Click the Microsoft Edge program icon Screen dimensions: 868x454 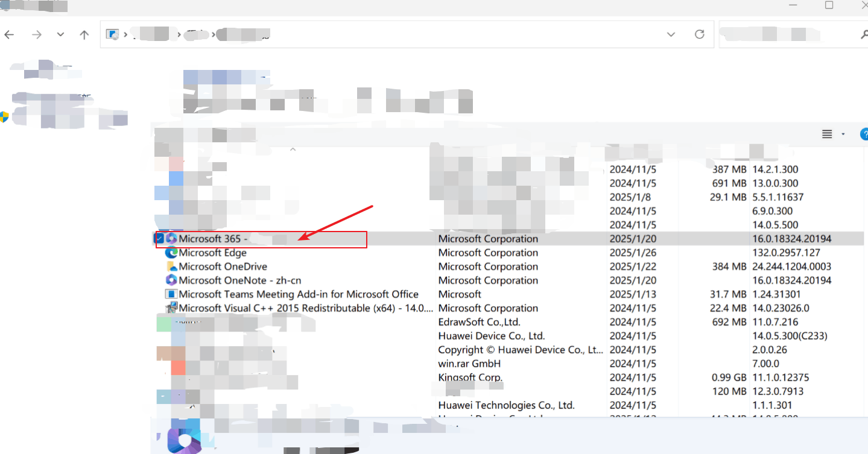(171, 253)
